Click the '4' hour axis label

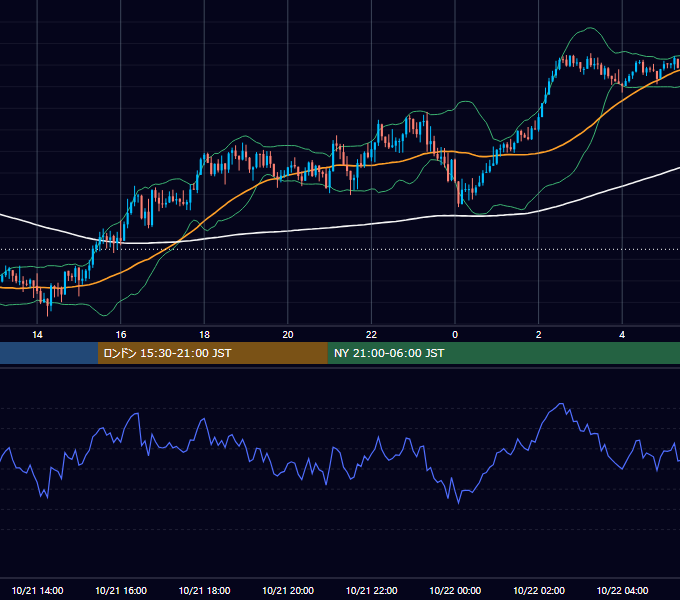tap(622, 335)
